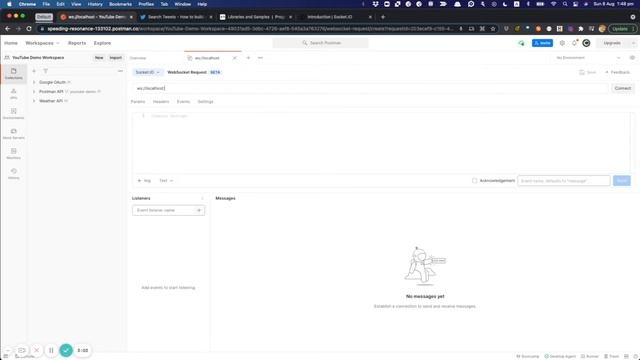Open the Collections sidebar panel
This screenshot has width=640, height=360.
(x=13, y=73)
